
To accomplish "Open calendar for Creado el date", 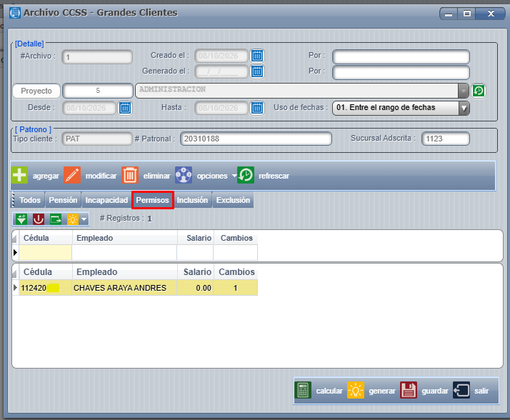I will click(257, 56).
